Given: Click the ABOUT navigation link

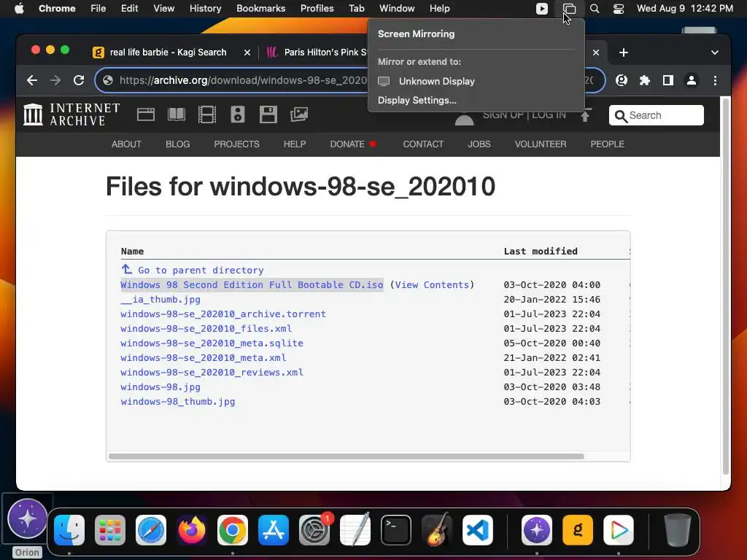Looking at the screenshot, I should [126, 144].
